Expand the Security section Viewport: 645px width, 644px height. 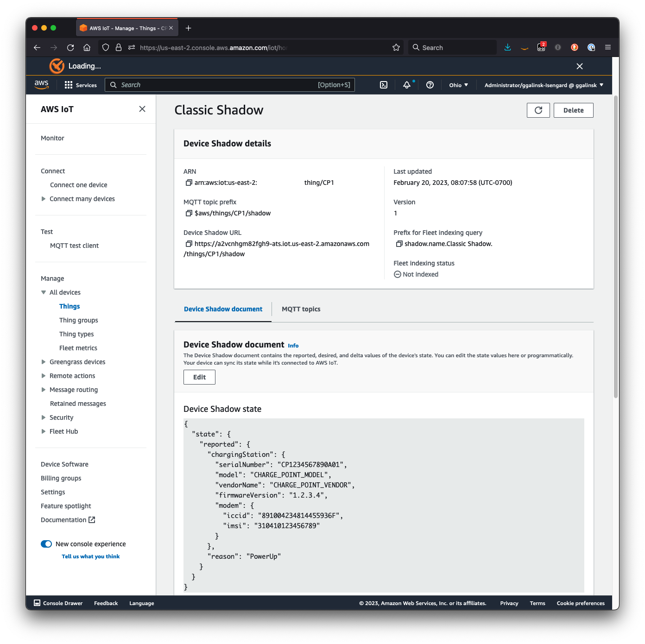43,417
